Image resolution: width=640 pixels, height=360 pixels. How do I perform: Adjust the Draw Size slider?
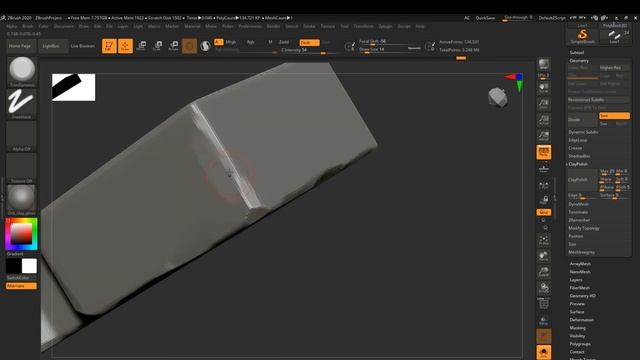pyautogui.click(x=390, y=49)
